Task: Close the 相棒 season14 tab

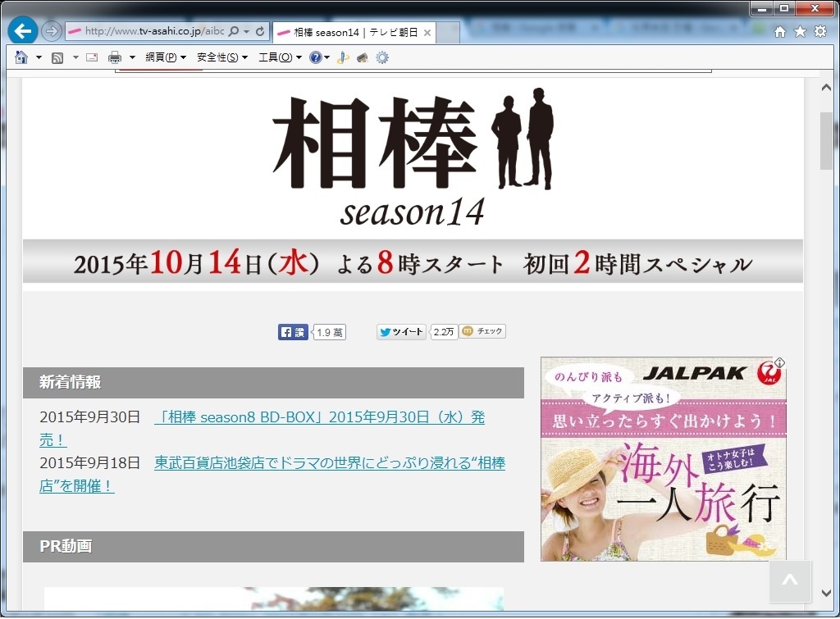Action: pos(427,33)
